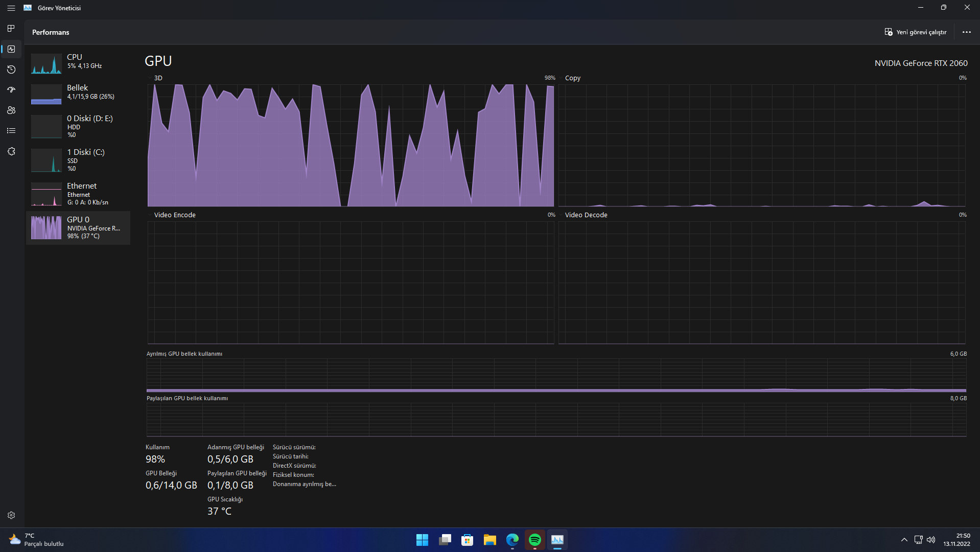Click the Donanıma ayrılmış be... label
The height and width of the screenshot is (552, 980).
(x=305, y=484)
